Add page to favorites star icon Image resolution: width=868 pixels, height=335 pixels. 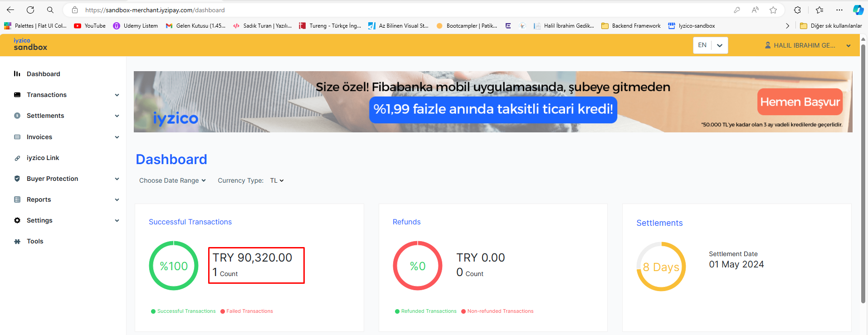773,10
